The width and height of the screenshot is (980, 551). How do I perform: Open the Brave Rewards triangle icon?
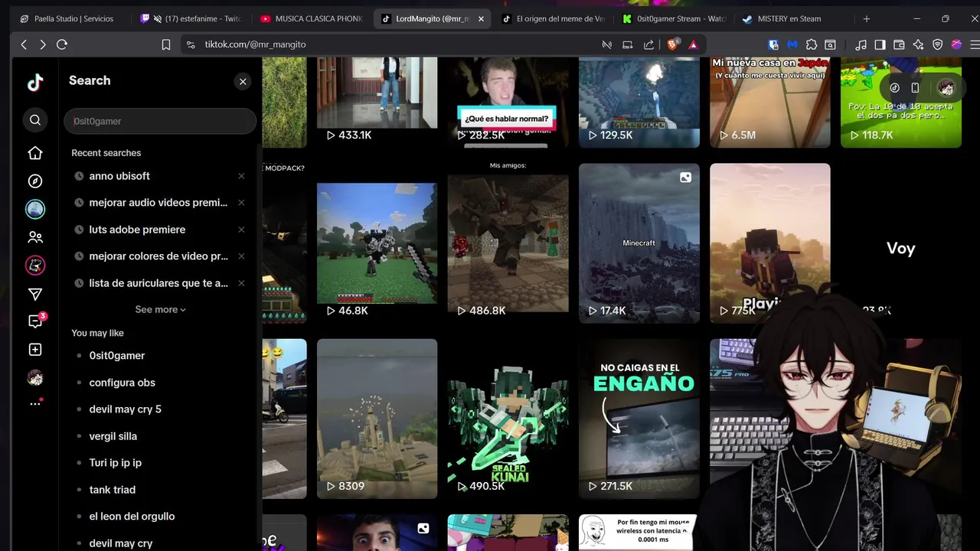693,44
